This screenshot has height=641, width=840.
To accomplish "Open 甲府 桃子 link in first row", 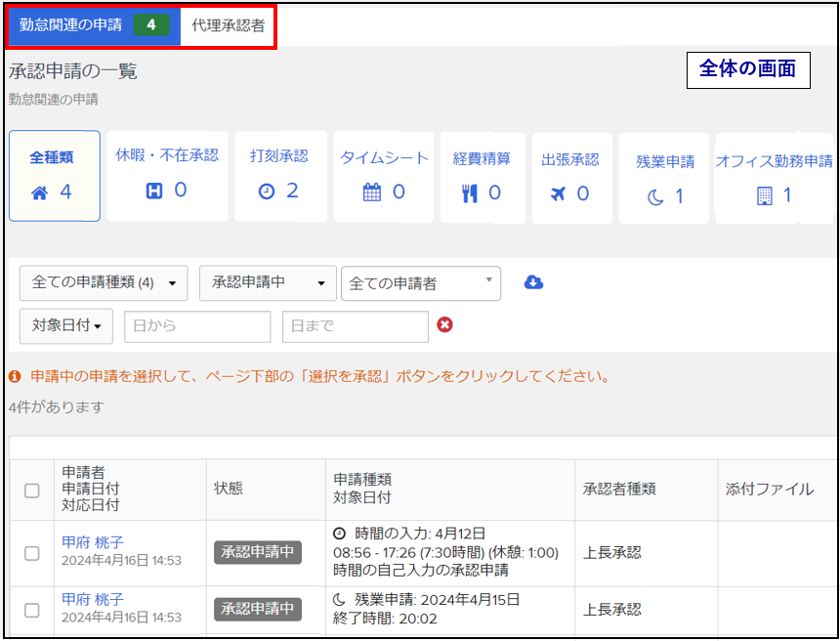I will [x=93, y=542].
